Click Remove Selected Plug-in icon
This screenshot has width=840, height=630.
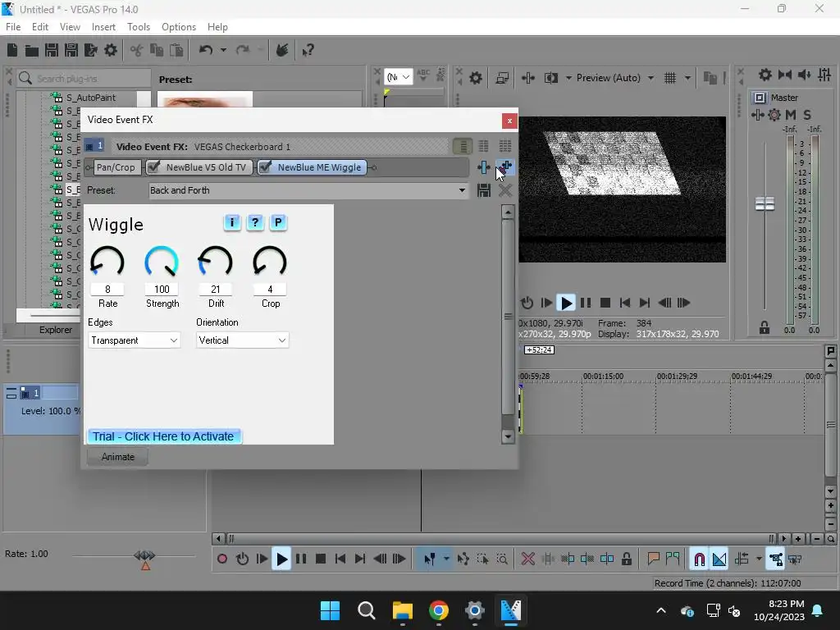click(x=505, y=167)
